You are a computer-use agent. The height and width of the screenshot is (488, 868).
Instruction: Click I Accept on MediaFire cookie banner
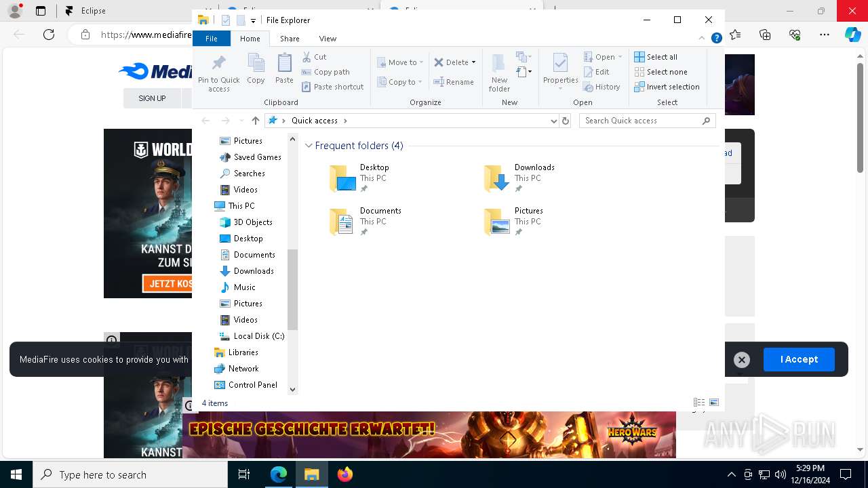(x=799, y=359)
